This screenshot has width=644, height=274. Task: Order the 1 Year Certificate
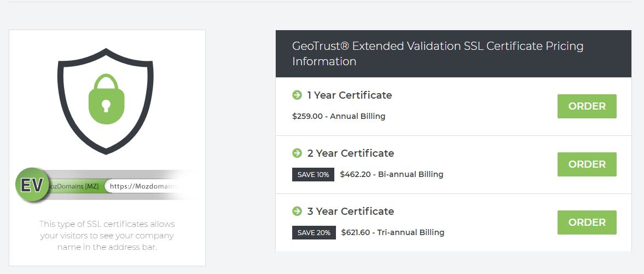587,106
